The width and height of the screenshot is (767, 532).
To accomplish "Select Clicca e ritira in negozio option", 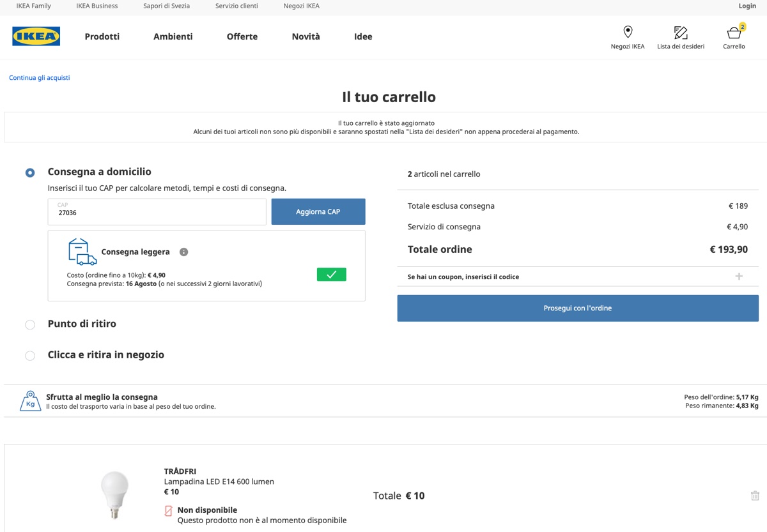I will point(30,356).
